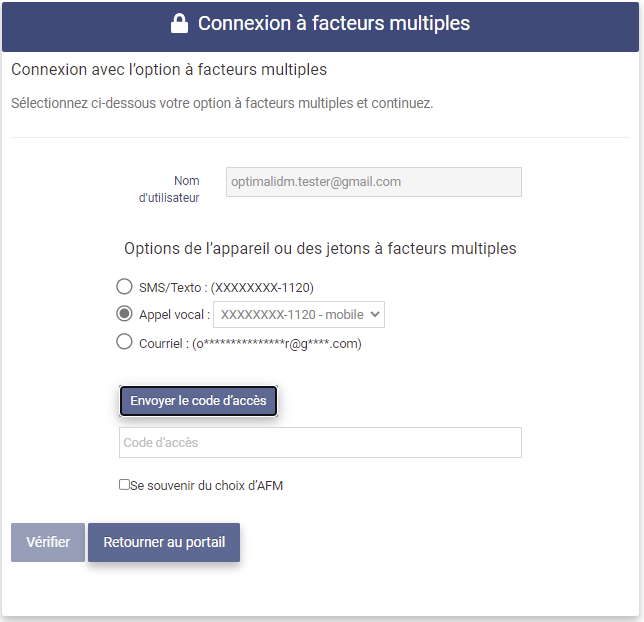Screen dimensions: 644x622
Task: Click the lock icon in the header
Action: point(179,23)
